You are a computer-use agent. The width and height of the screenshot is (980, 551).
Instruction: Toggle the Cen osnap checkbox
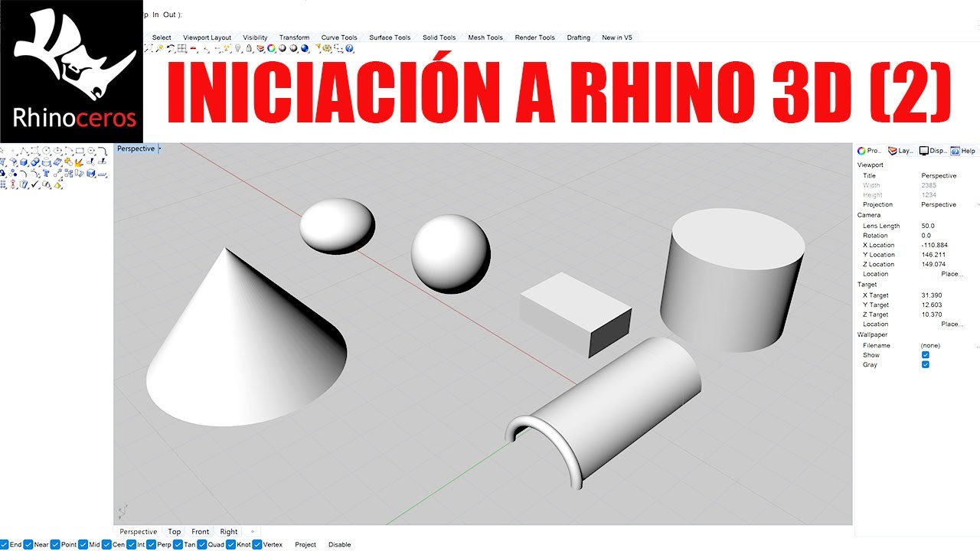[x=106, y=545]
